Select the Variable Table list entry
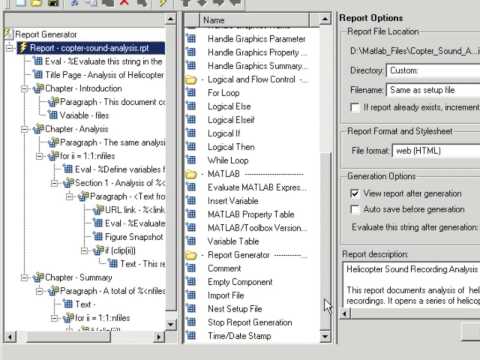This screenshot has height=360, width=480. tap(233, 241)
